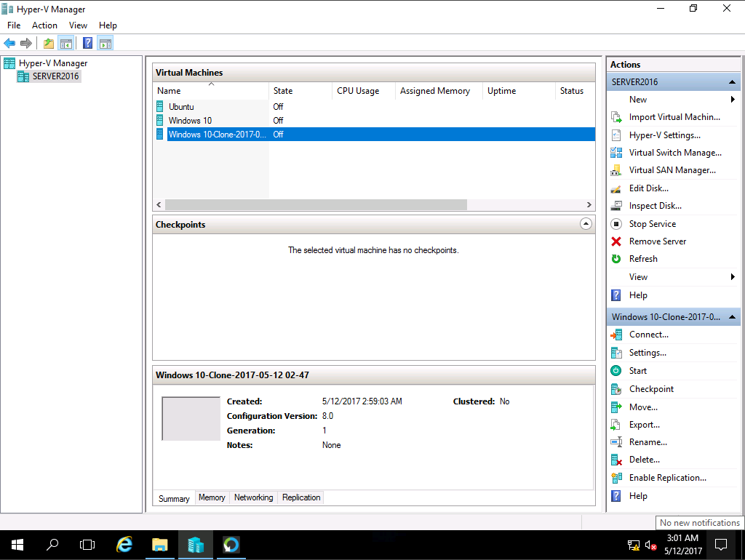
Task: Click the Assigned Memory column header
Action: pos(439,91)
